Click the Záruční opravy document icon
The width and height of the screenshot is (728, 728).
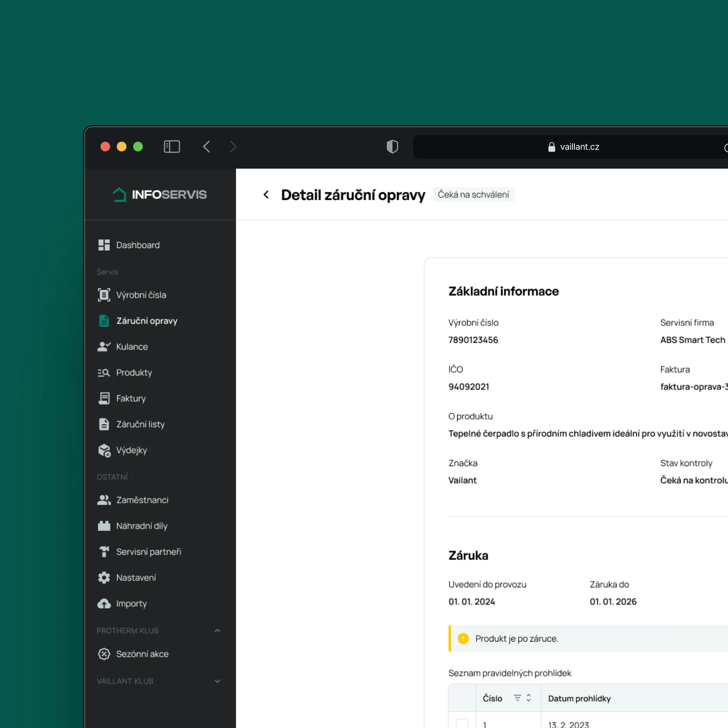pos(104,321)
